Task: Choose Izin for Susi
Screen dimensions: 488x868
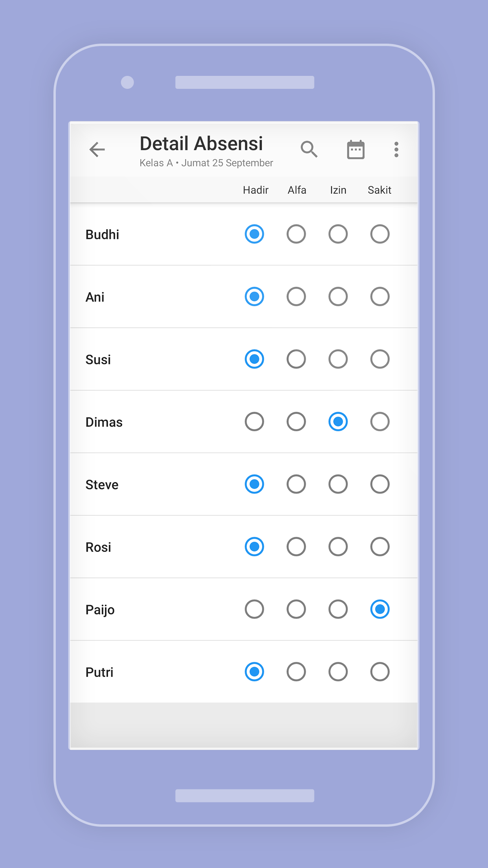Action: tap(338, 359)
